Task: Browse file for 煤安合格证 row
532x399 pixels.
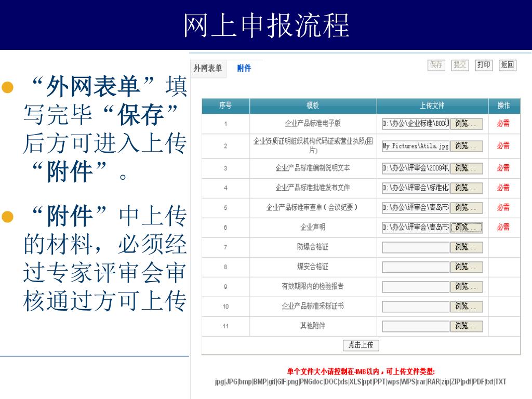Action: [467, 267]
